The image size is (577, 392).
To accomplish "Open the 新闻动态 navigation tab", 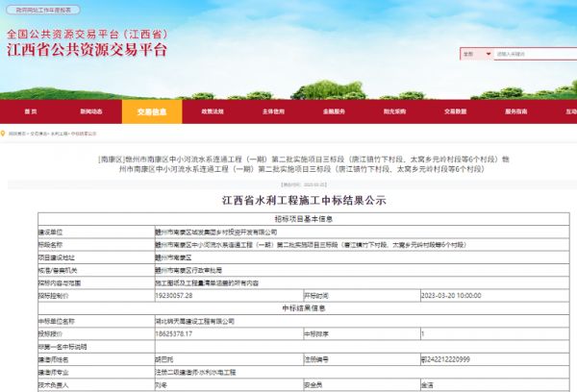I will [91, 111].
